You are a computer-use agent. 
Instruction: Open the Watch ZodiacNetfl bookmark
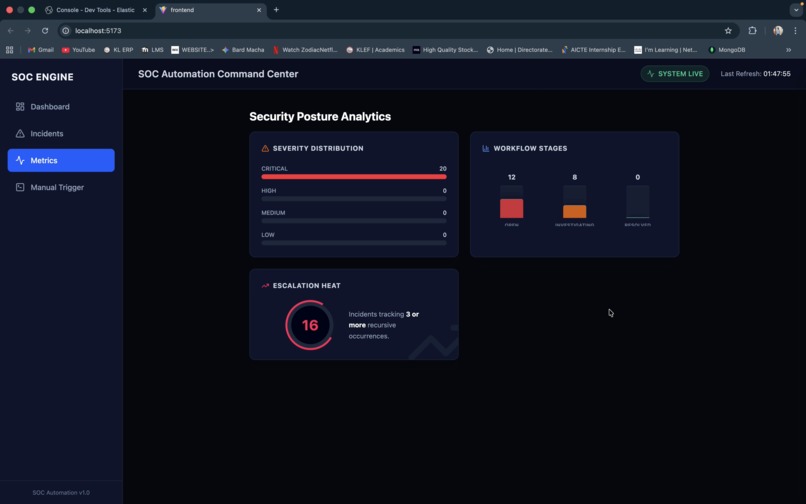tap(305, 50)
